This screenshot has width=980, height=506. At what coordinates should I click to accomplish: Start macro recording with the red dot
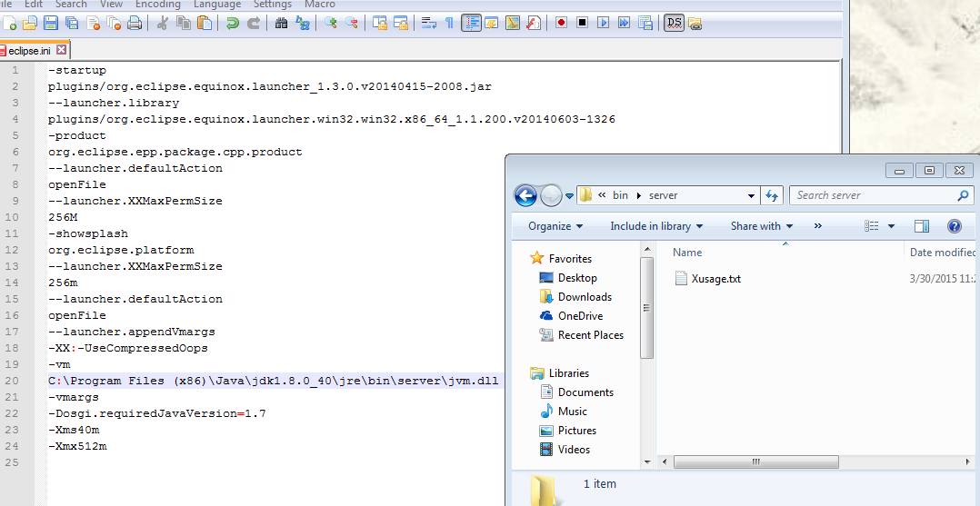click(x=561, y=23)
